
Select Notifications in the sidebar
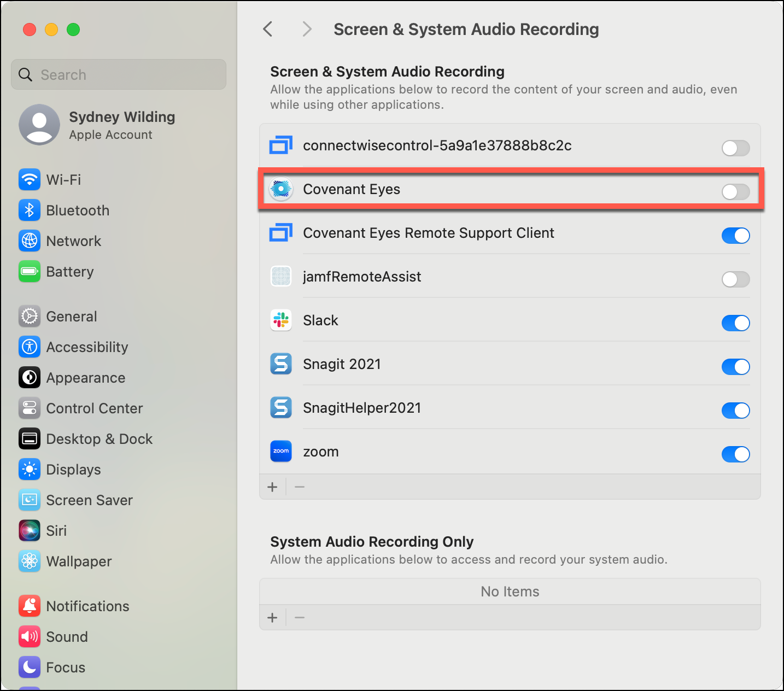(x=87, y=606)
